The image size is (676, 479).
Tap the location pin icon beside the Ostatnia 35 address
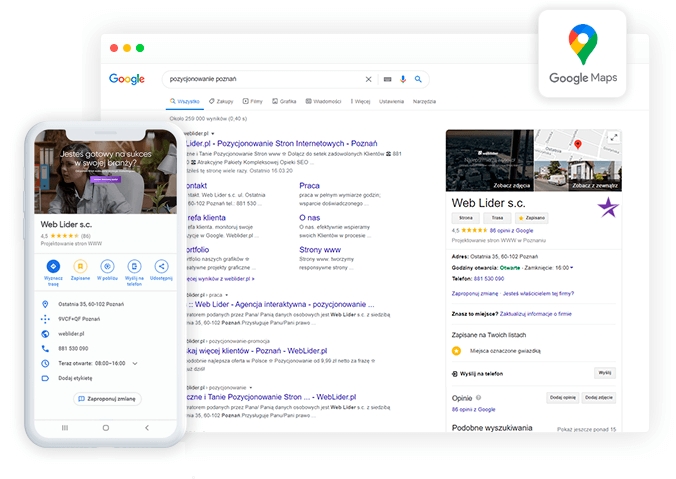(45, 304)
